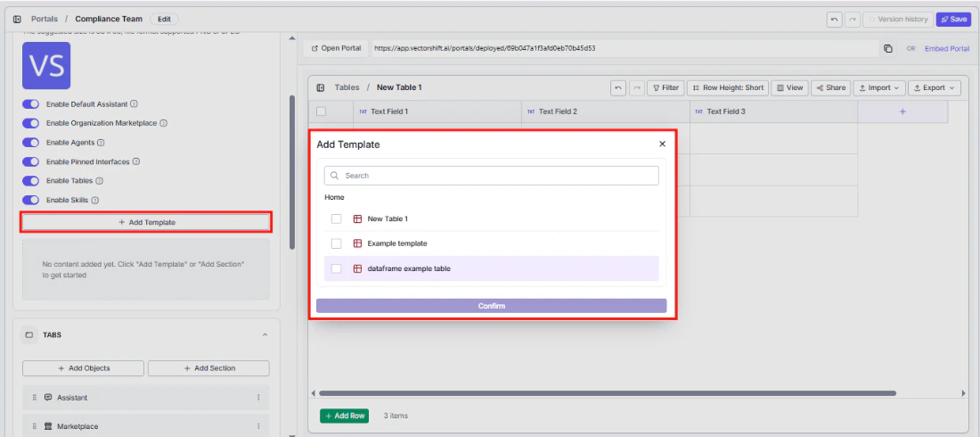Viewport: 980px width, 437px height.
Task: Click the table icon for New Table 1
Action: 357,219
